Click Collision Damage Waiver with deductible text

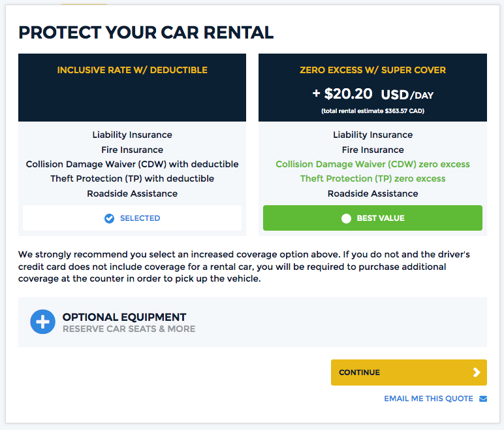click(x=132, y=164)
